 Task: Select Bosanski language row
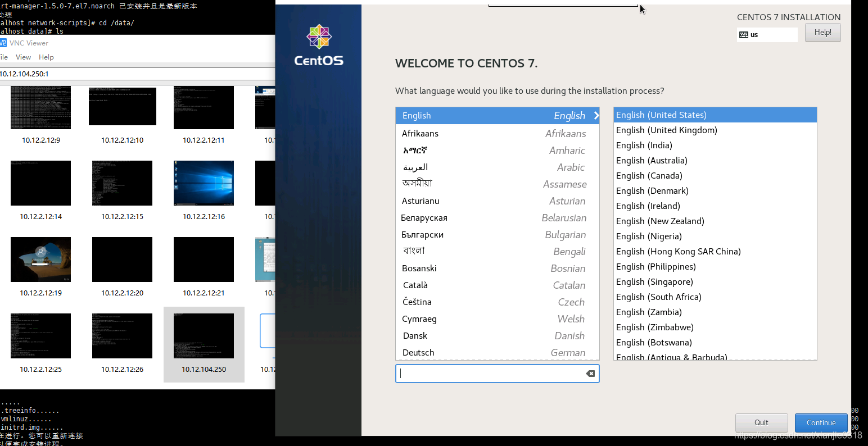pyautogui.click(x=497, y=268)
